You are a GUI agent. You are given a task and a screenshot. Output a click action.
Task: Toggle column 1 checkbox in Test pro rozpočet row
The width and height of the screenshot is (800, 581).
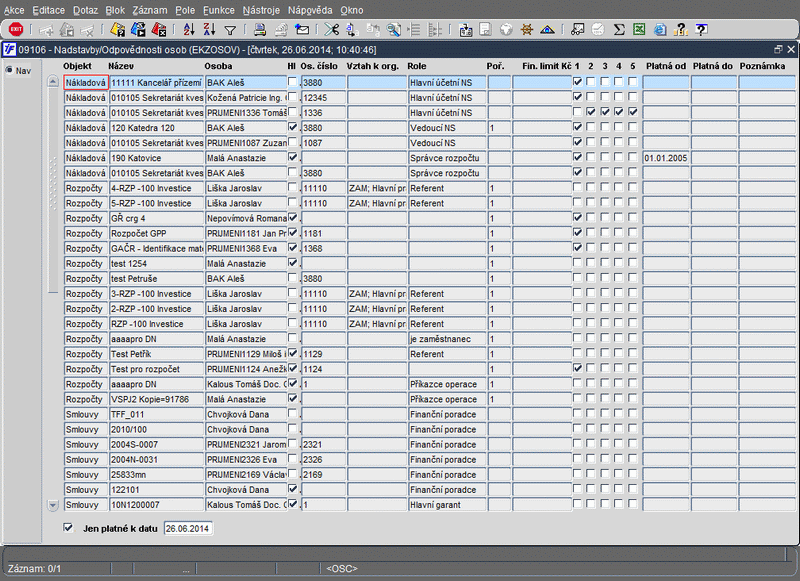coord(577,368)
